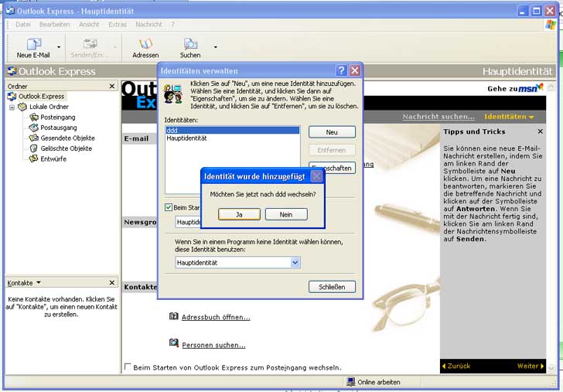
Task: Open the Hauptidentität default identity dropdown
Action: coord(295,263)
